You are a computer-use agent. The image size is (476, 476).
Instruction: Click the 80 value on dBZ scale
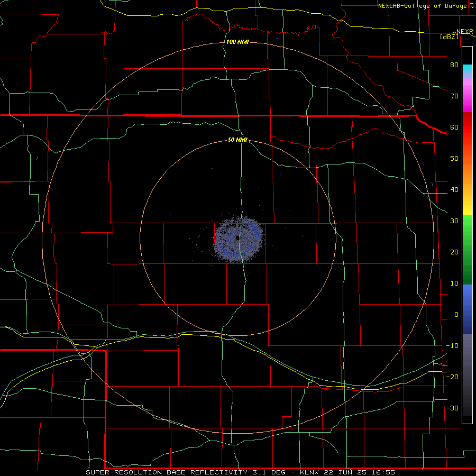[x=454, y=65]
